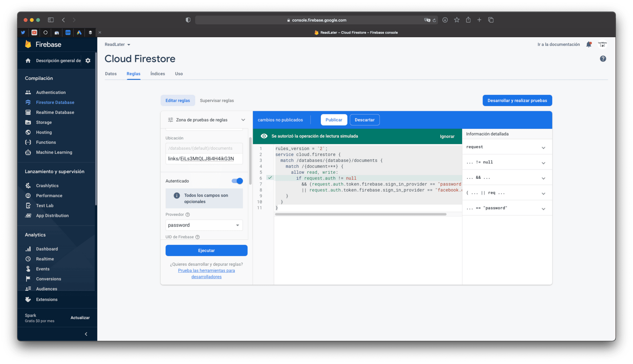Click the Proveedor help question icon
633x364 pixels.
tap(188, 215)
